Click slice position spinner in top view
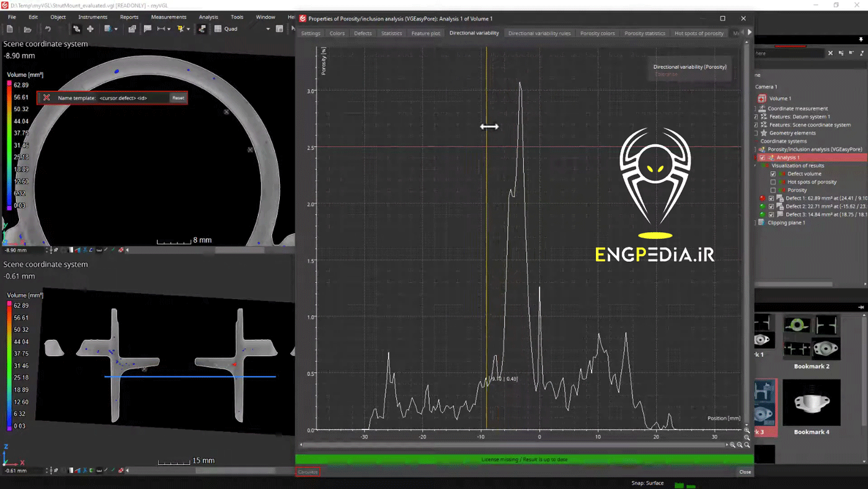Viewport: 868px width, 489px height. (x=46, y=250)
